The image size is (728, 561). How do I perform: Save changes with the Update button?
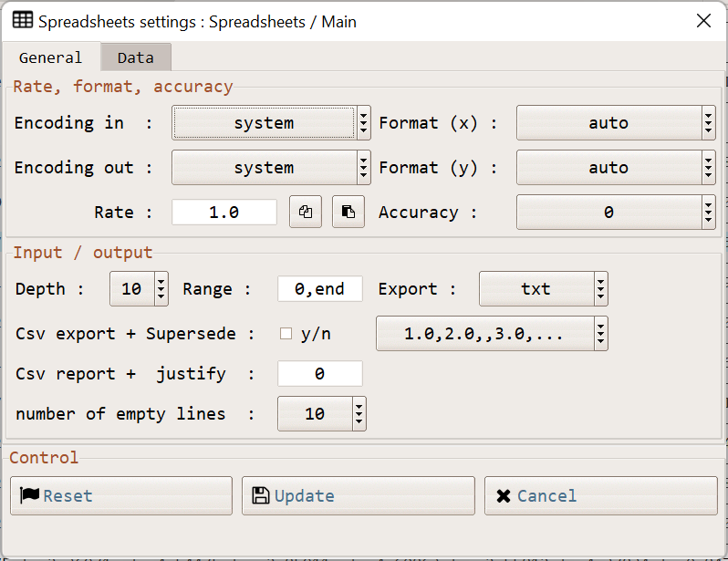click(x=358, y=496)
